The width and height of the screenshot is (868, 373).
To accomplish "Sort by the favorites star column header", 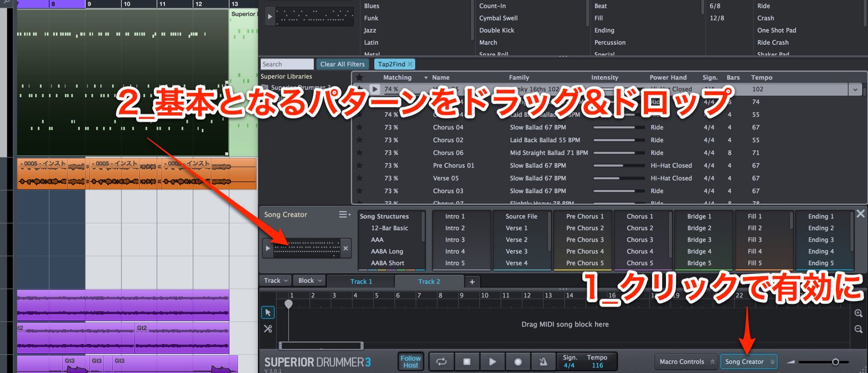I will [360, 77].
